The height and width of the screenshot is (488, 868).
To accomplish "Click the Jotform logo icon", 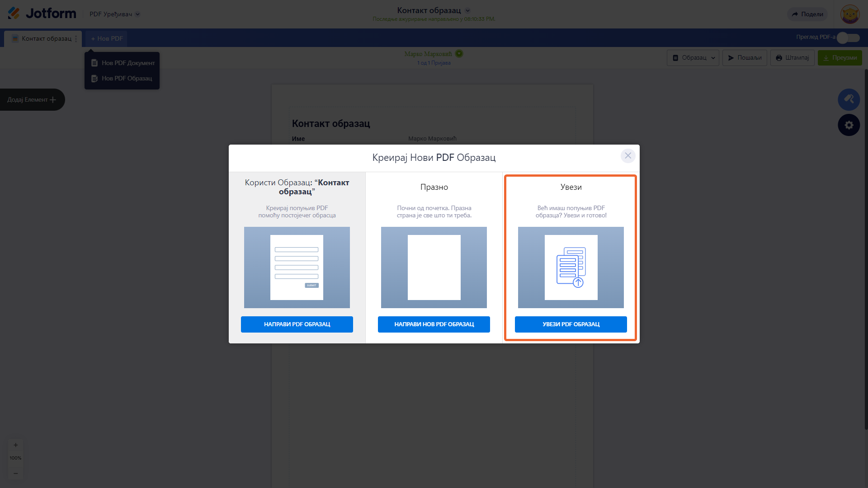I will [x=14, y=14].
